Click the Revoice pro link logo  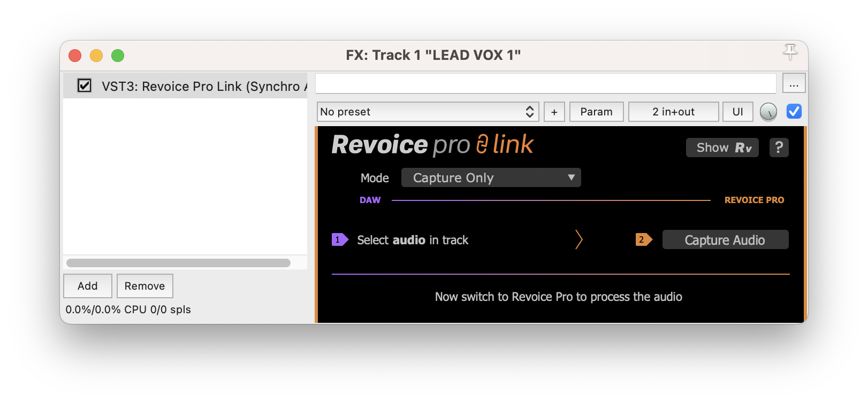(x=432, y=145)
